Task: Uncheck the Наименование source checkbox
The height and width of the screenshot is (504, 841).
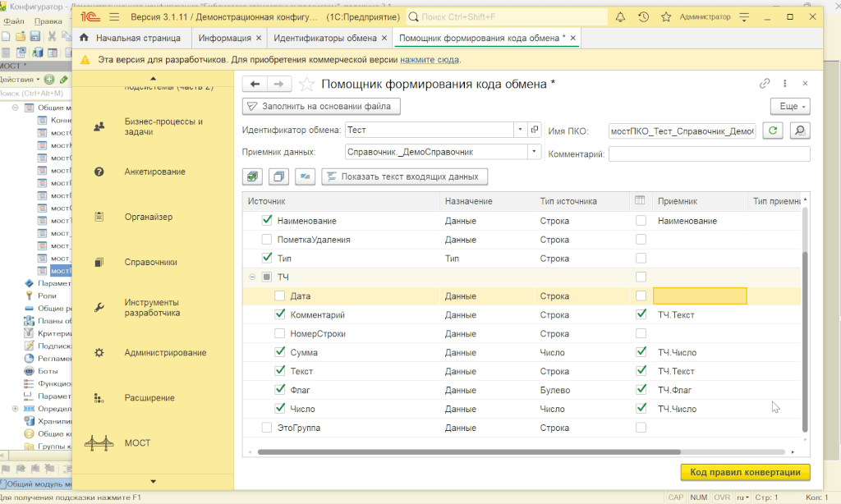Action: pyautogui.click(x=266, y=220)
